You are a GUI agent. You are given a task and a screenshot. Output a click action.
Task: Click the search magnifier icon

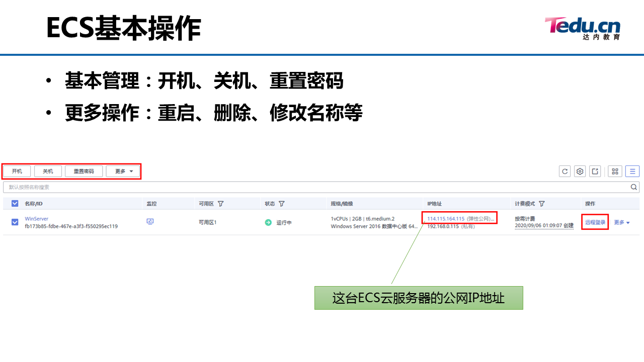[634, 187]
